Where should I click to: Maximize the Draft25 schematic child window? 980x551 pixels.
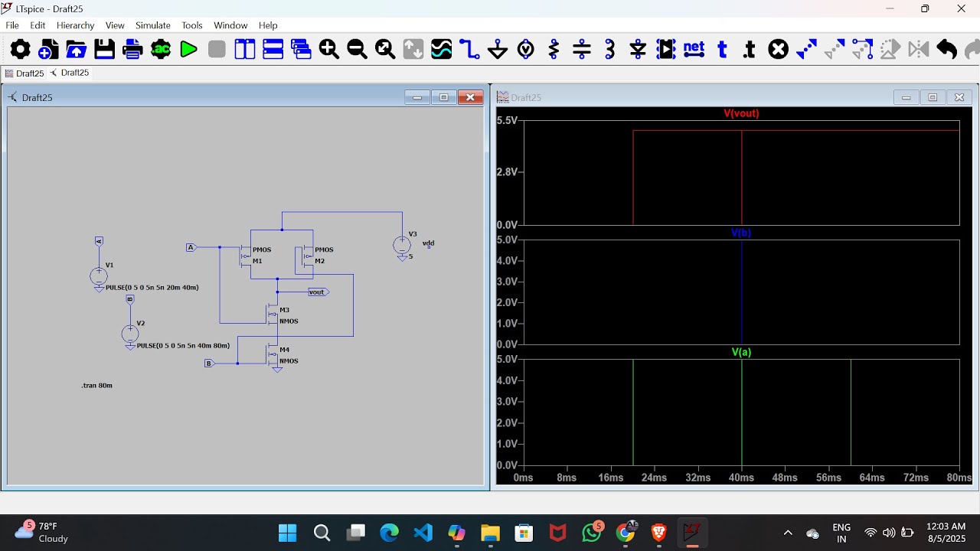click(443, 97)
